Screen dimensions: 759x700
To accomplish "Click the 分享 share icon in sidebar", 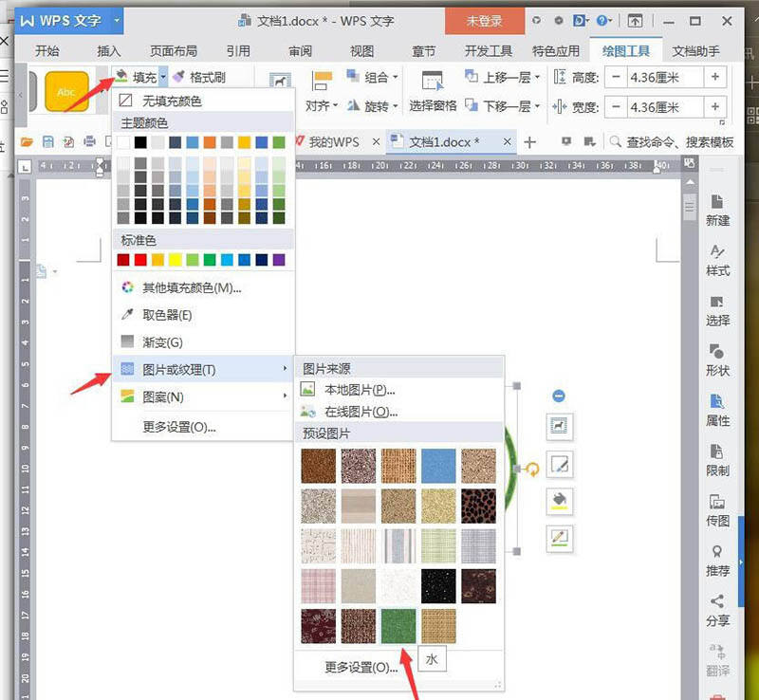I will (x=718, y=610).
